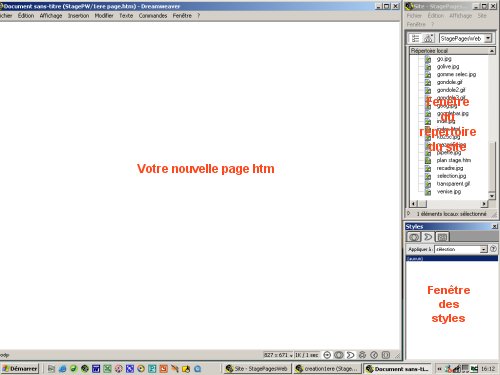This screenshot has height=375, width=500.
Task: Click the go.jpg image file icon
Action: (x=428, y=59)
